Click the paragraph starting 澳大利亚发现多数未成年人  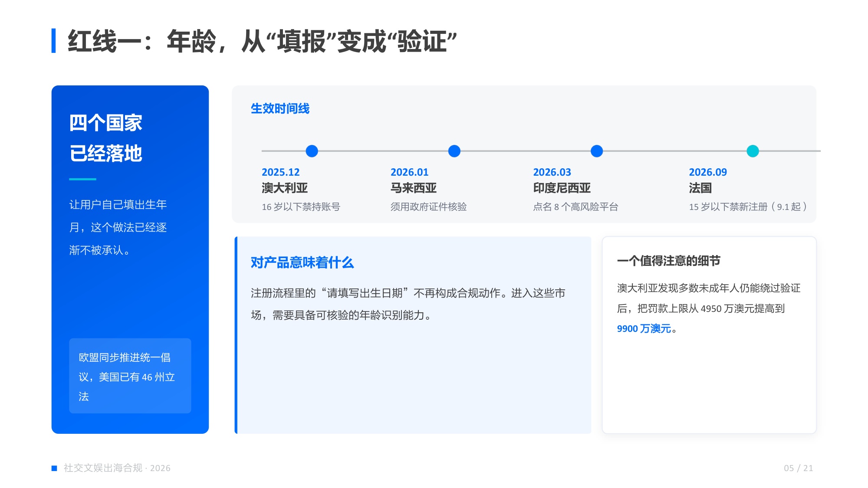(x=709, y=308)
